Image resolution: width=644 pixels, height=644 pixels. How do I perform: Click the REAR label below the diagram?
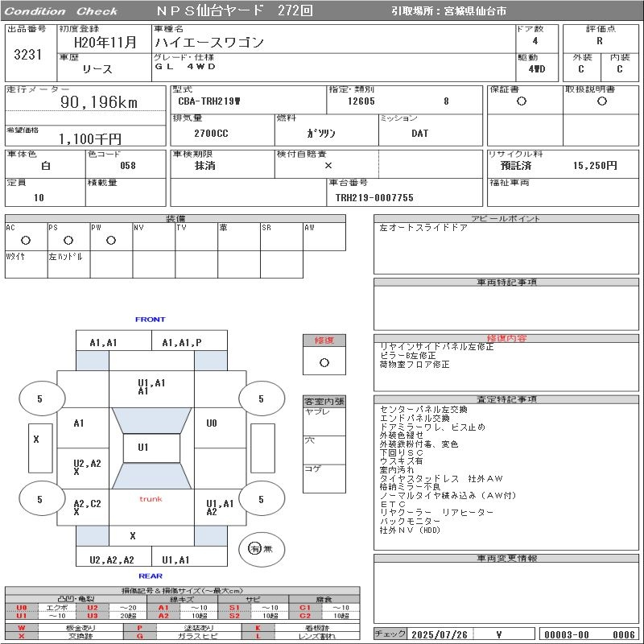tap(150, 574)
